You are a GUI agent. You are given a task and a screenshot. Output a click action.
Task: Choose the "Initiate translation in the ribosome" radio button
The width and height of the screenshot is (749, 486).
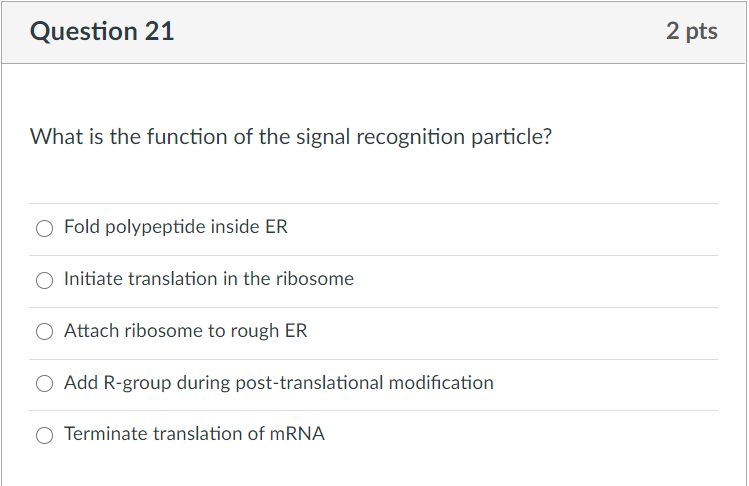pos(44,280)
